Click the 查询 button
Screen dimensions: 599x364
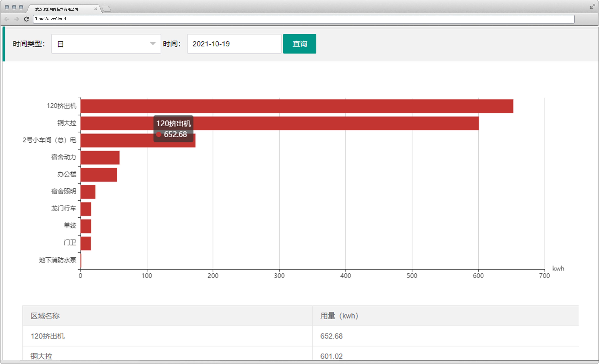300,44
